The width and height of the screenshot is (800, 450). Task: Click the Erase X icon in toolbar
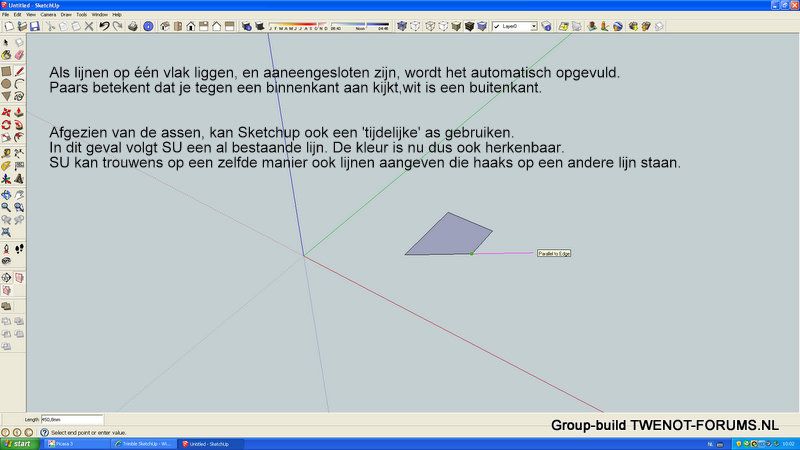click(89, 26)
